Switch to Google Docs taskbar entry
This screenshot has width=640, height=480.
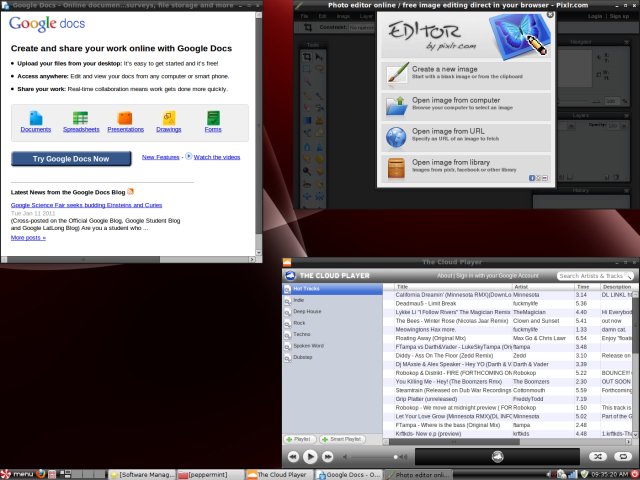point(349,475)
